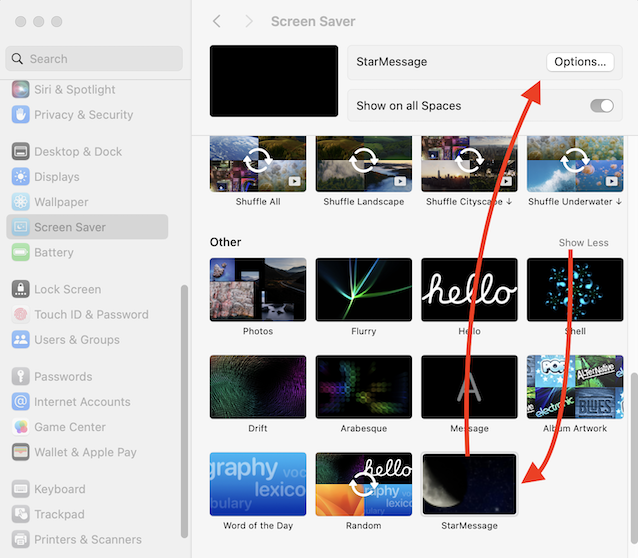638x558 pixels.
Task: Click the screen saver list scrollbar
Action: (634, 458)
